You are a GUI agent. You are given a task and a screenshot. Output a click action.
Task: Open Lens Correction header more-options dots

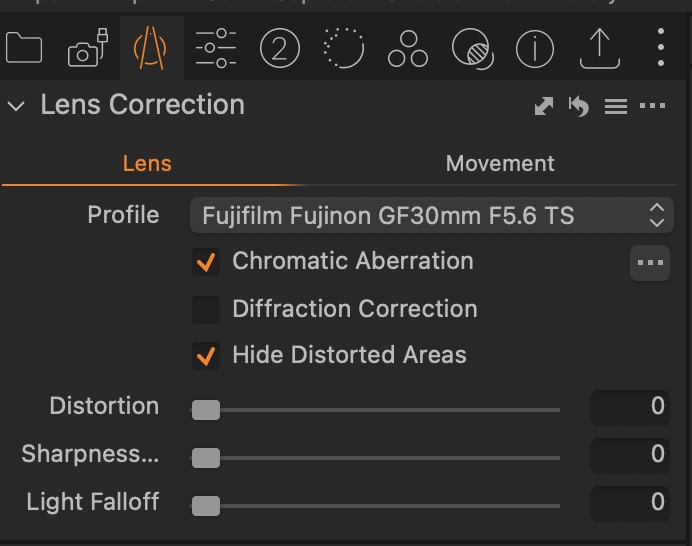pyautogui.click(x=652, y=105)
